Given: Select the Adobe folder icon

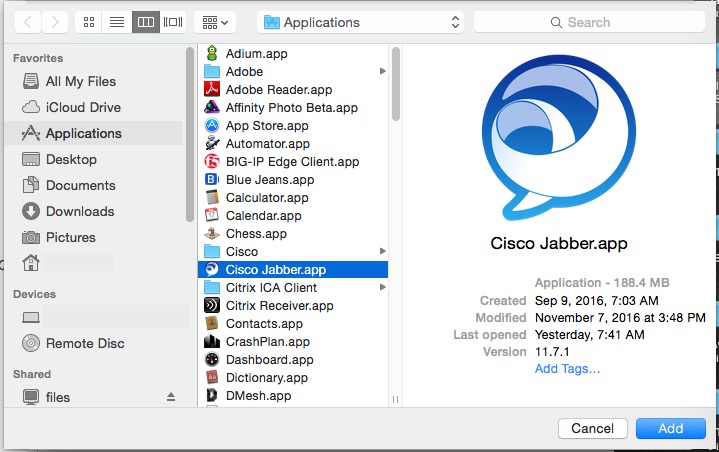Looking at the screenshot, I should pyautogui.click(x=211, y=72).
